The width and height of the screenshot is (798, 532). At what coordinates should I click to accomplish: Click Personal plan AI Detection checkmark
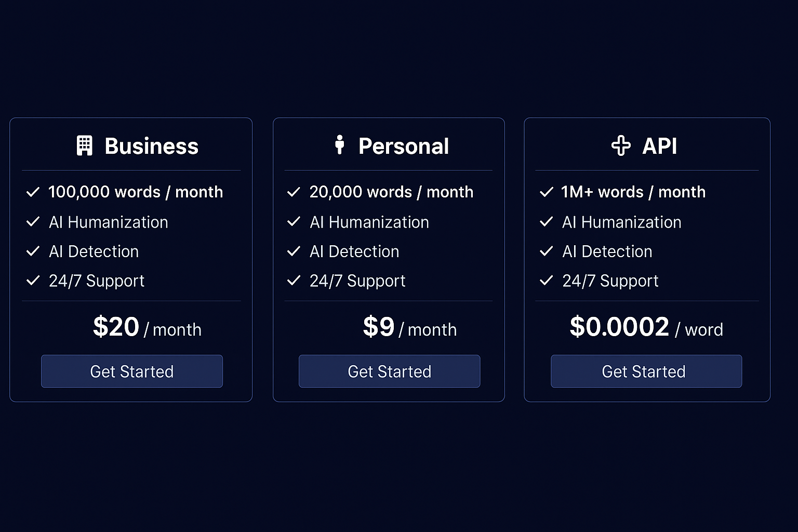pyautogui.click(x=294, y=251)
